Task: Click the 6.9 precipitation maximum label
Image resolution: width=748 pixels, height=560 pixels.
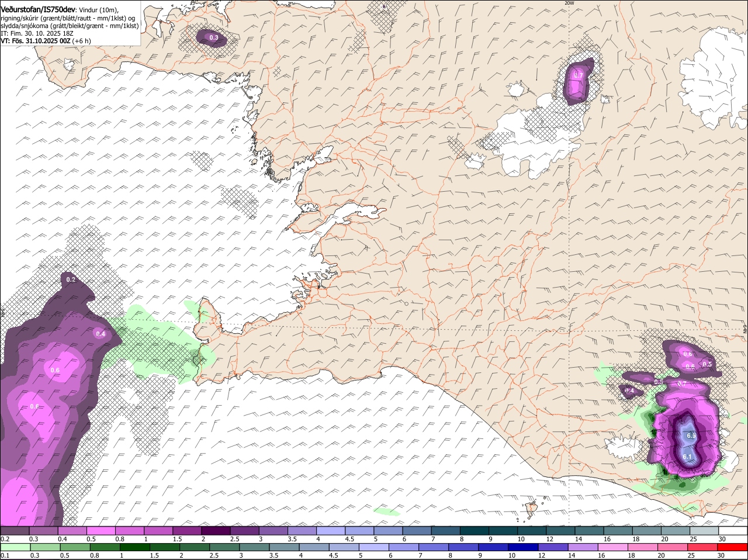Action: tap(691, 435)
